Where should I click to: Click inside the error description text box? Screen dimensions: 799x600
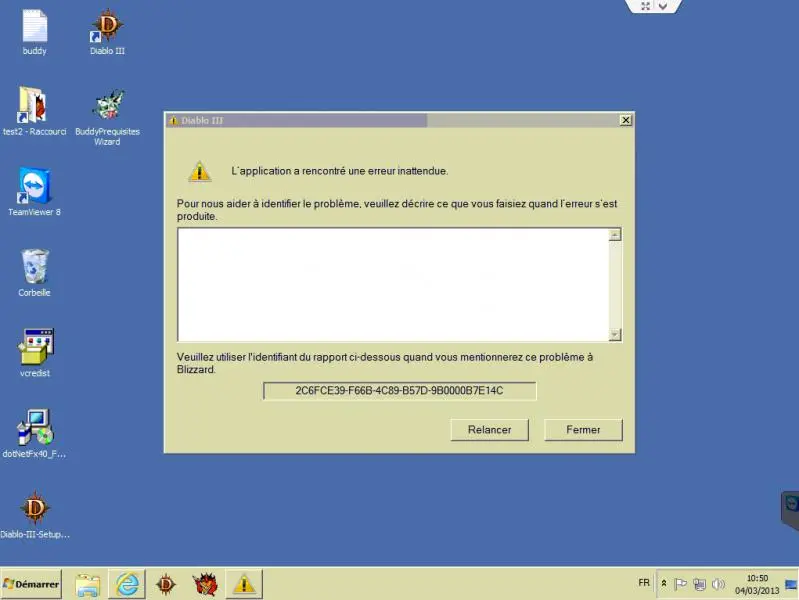click(x=392, y=285)
